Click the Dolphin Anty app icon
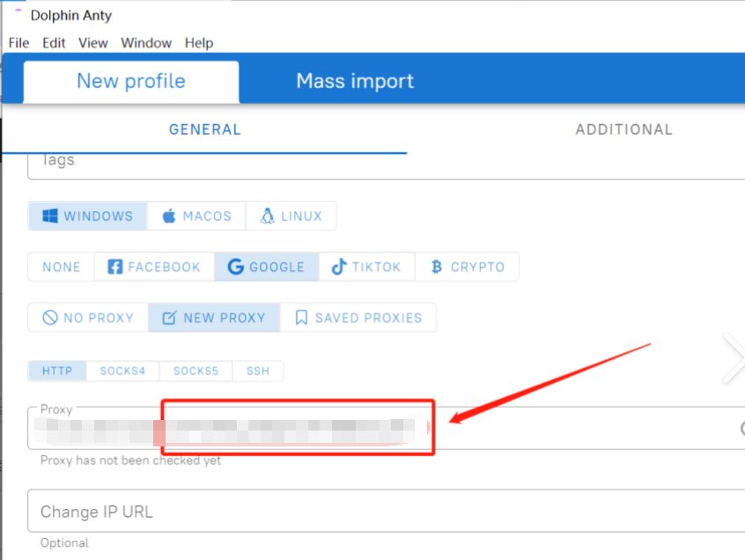 18,11
